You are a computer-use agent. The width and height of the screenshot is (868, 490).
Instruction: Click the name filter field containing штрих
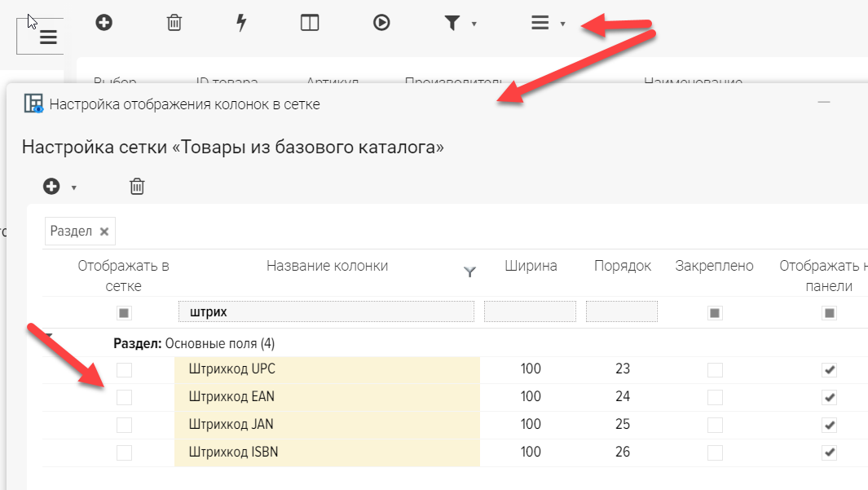click(x=326, y=311)
